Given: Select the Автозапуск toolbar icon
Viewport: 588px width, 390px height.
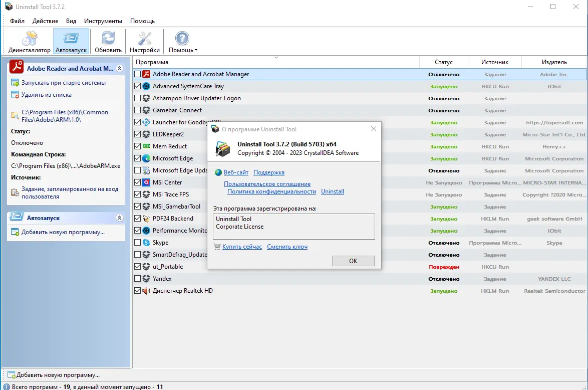Looking at the screenshot, I should pyautogui.click(x=71, y=41).
